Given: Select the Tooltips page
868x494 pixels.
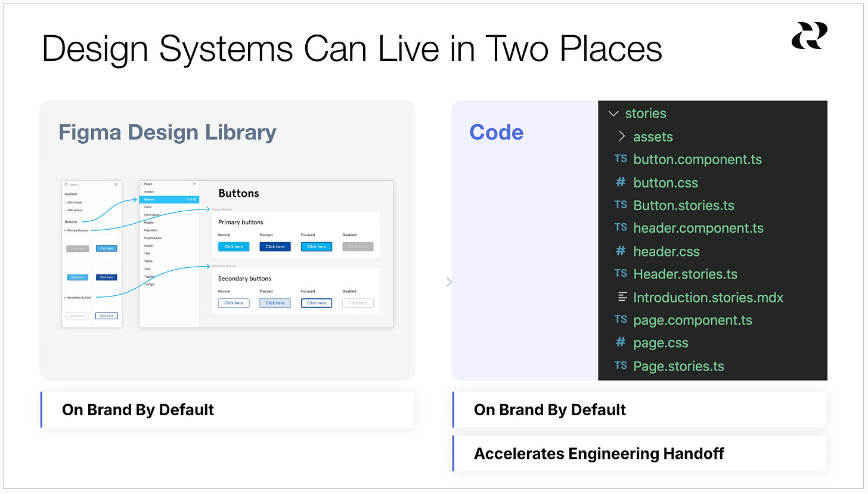Looking at the screenshot, I should point(149,284).
